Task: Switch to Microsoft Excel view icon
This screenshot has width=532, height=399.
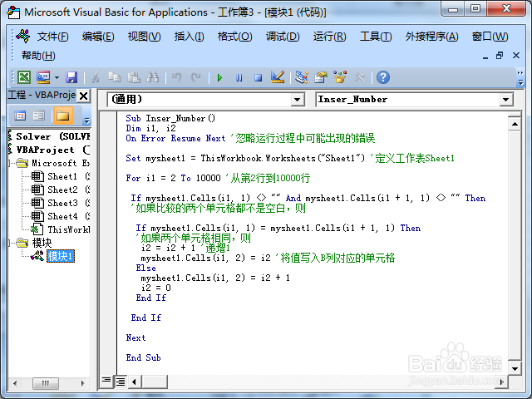Action: (x=24, y=77)
